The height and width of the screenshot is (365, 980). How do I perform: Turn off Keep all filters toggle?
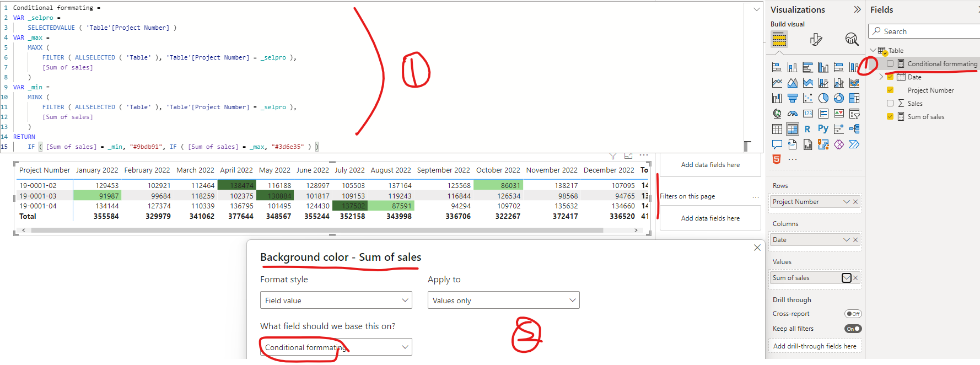click(853, 329)
